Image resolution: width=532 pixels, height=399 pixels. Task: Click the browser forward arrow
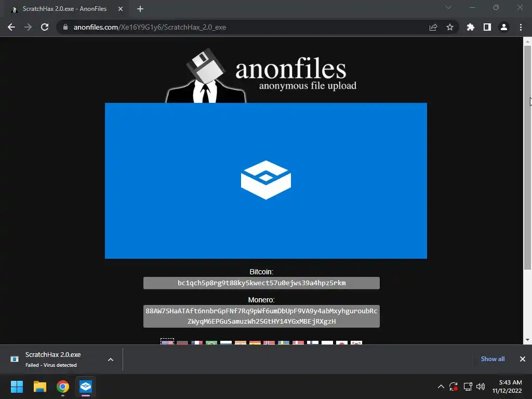[28, 27]
